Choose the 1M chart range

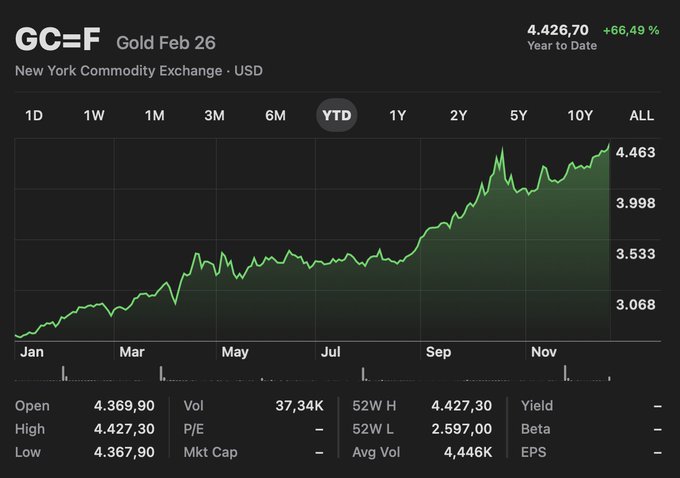[x=154, y=115]
